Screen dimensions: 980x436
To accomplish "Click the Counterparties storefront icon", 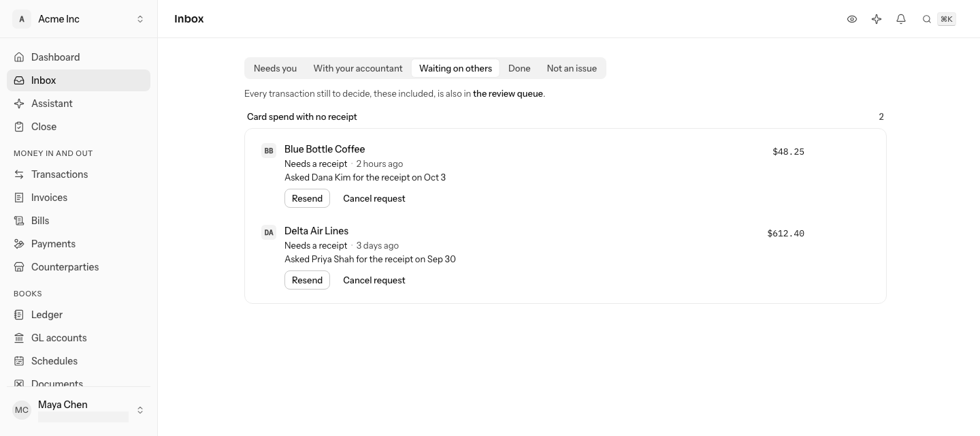I will pyautogui.click(x=19, y=267).
